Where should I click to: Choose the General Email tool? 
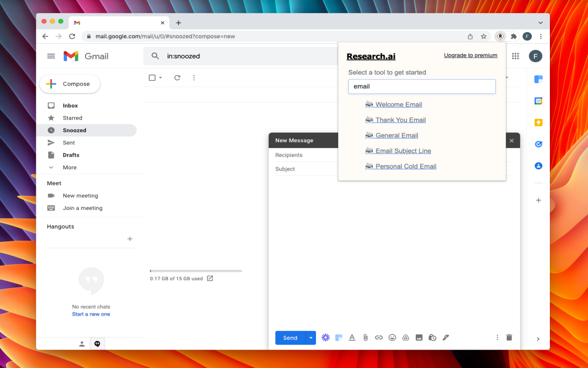(392, 135)
